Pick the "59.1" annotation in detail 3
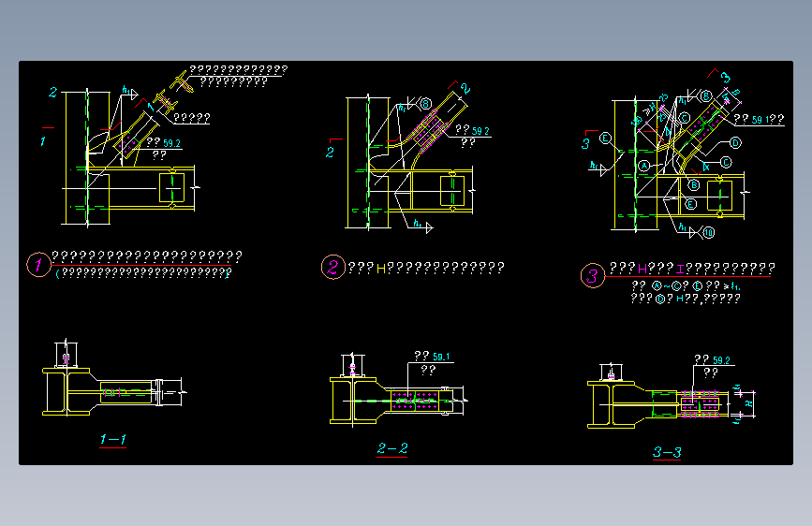 [x=759, y=120]
